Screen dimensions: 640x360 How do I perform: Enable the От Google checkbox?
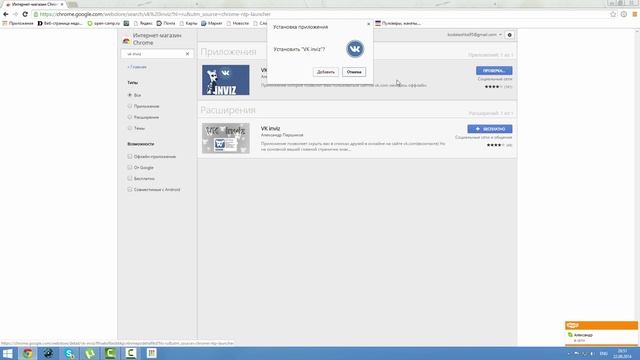coord(130,167)
